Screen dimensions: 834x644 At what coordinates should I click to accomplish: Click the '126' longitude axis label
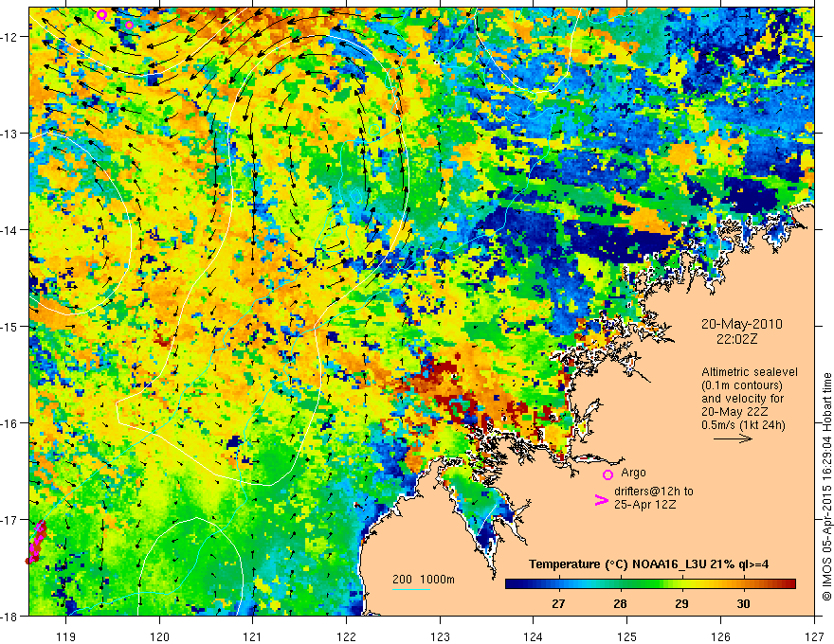pyautogui.click(x=720, y=636)
